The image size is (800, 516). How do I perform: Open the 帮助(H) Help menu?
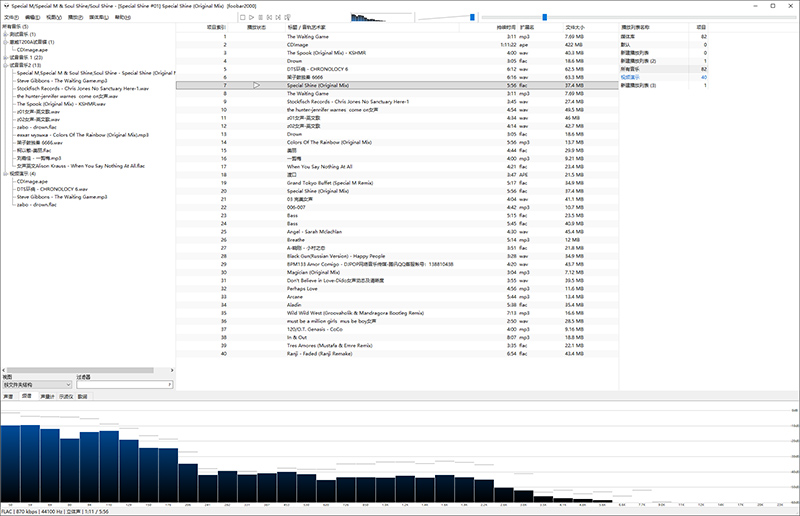coord(122,17)
